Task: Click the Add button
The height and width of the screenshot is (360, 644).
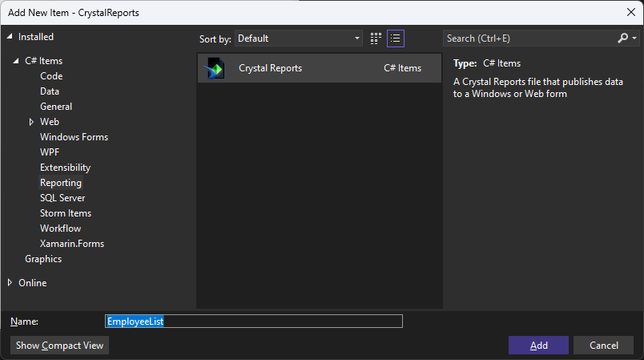Action: [x=538, y=346]
